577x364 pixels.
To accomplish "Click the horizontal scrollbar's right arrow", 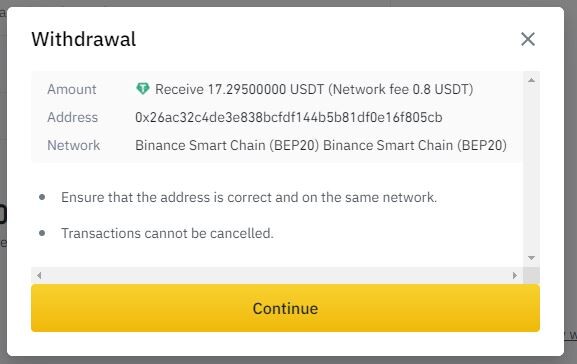I will pos(515,275).
